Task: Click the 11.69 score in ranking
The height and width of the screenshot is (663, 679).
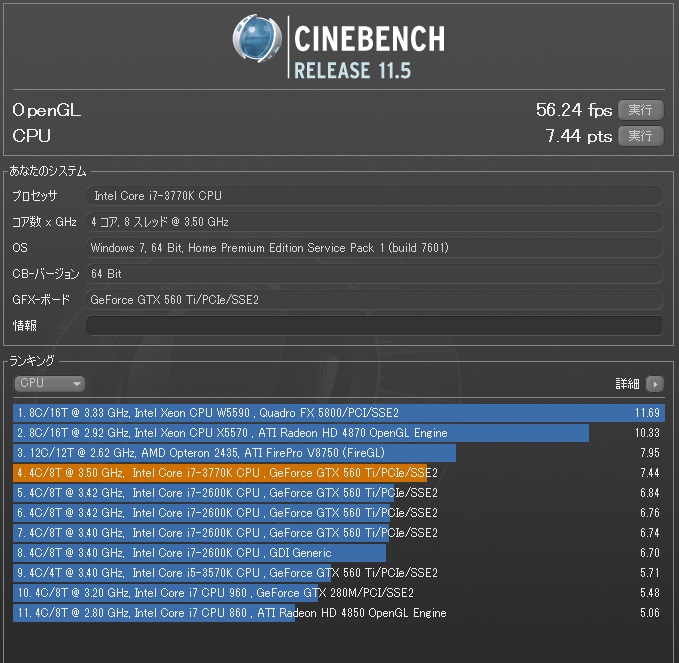Action: point(647,413)
